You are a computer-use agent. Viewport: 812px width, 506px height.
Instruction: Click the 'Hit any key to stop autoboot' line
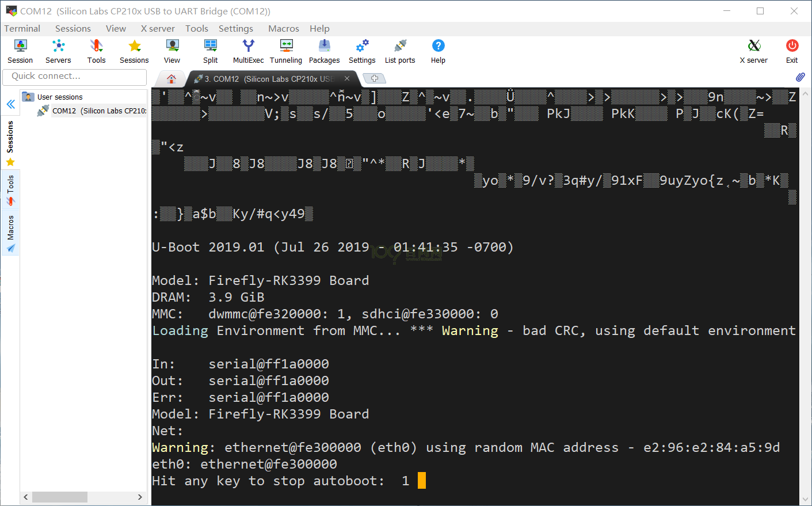click(281, 481)
